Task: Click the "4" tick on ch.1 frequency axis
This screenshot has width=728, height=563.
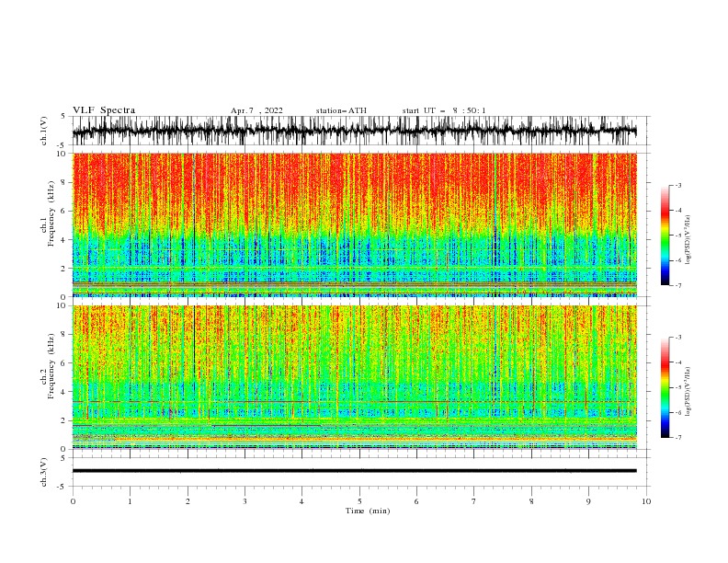Action: point(65,240)
